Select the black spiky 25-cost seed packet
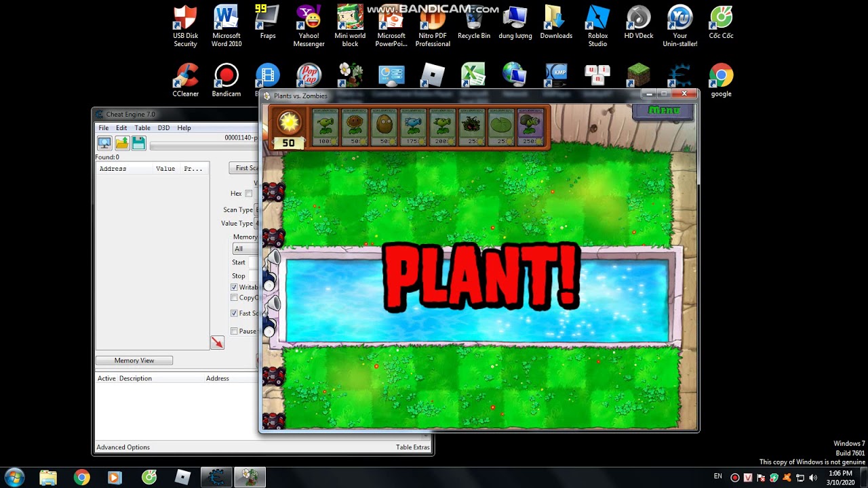Screen dimensions: 868x488 pyautogui.click(x=473, y=127)
